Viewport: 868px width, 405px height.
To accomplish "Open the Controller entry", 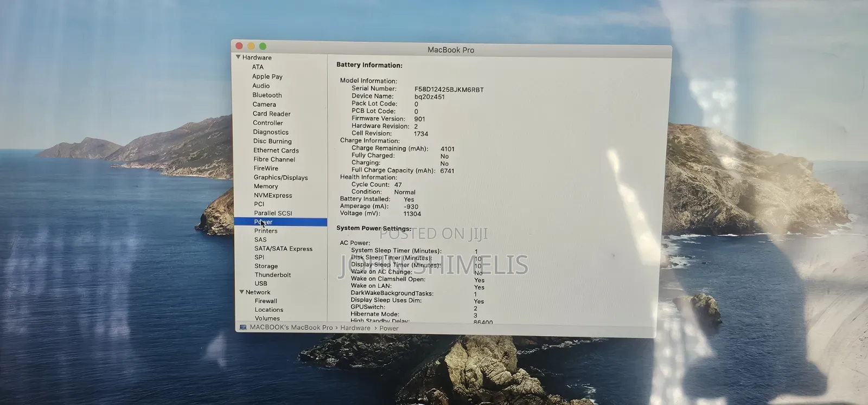I will click(268, 123).
